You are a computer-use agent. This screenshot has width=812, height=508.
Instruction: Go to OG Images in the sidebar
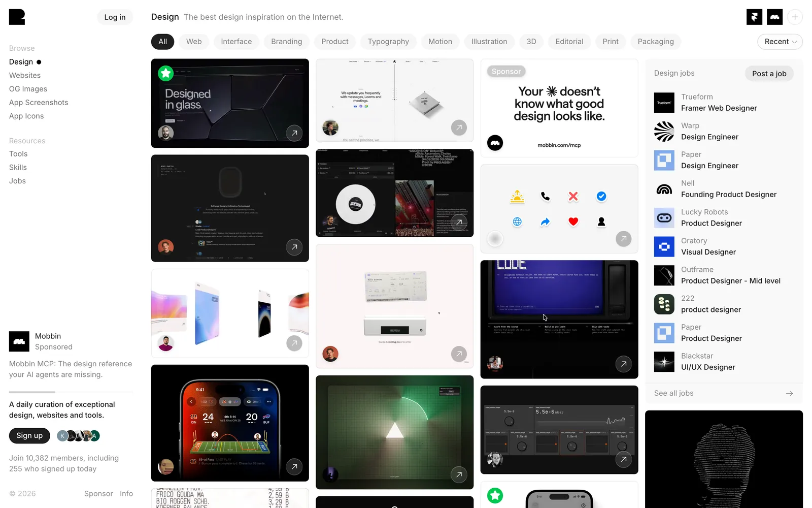click(28, 89)
